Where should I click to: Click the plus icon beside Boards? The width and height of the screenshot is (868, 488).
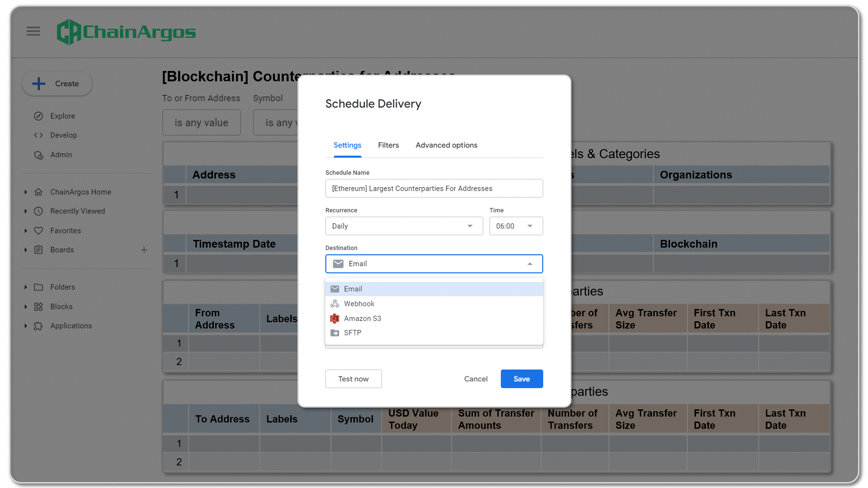coord(144,250)
